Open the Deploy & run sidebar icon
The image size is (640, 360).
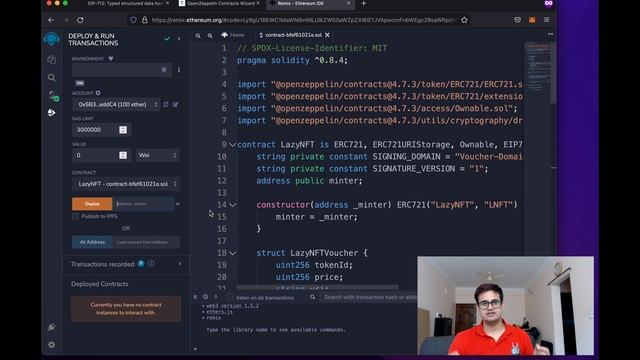coord(51,113)
